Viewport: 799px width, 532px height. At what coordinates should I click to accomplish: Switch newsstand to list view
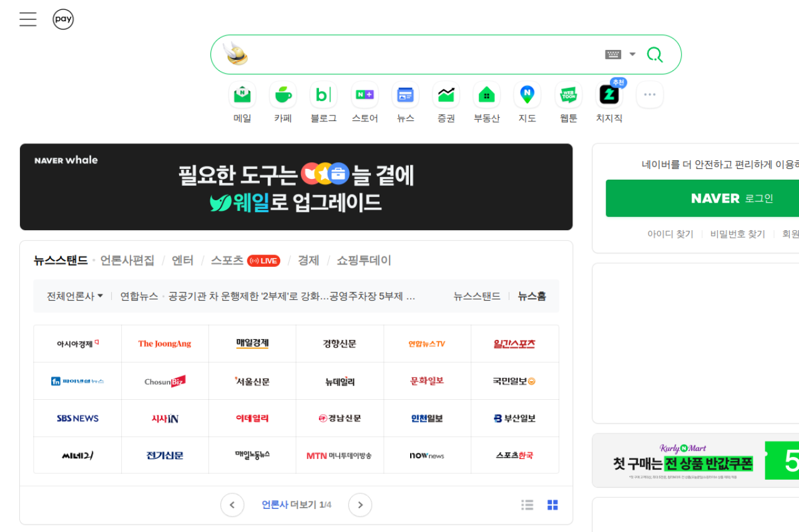(x=527, y=505)
